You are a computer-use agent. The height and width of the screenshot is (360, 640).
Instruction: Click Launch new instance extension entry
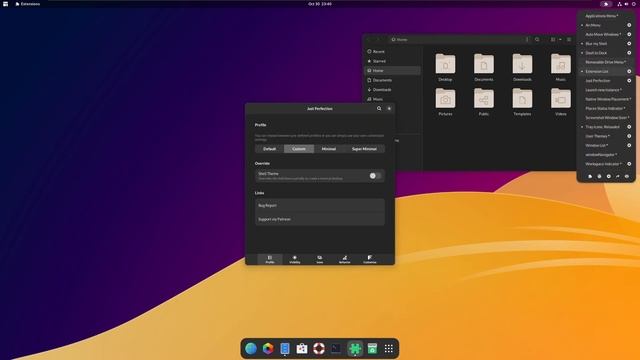pyautogui.click(x=606, y=90)
